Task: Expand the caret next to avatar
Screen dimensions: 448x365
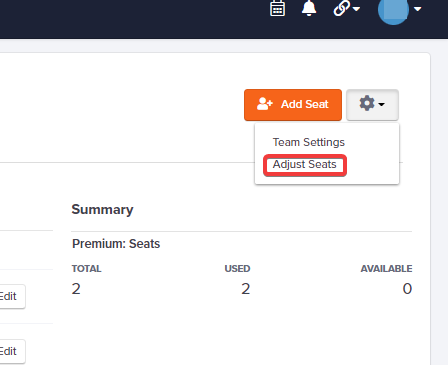Action: 418,9
